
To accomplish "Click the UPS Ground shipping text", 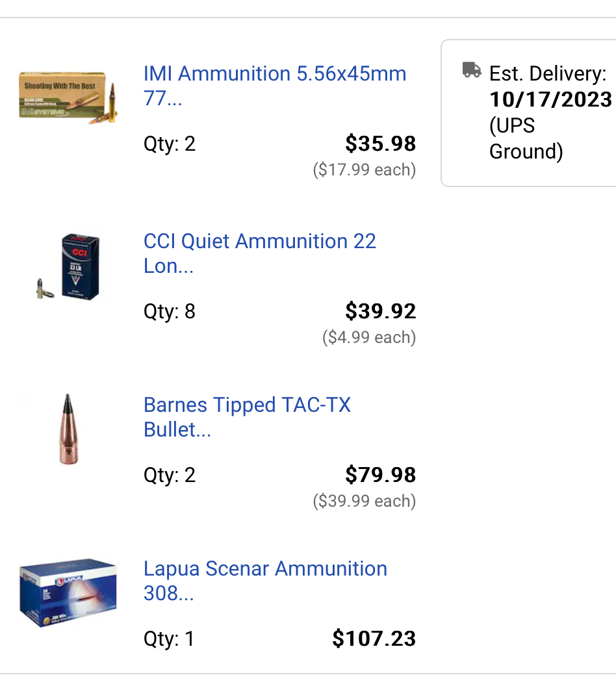I will tap(526, 138).
